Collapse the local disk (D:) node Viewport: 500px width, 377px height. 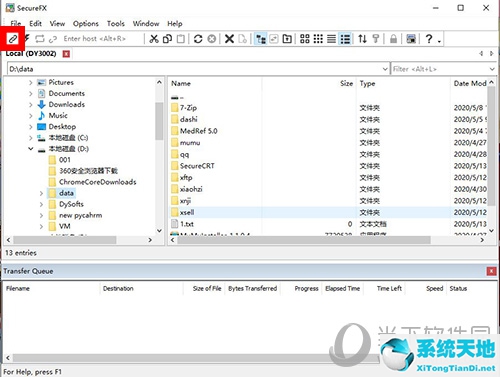coord(31,149)
